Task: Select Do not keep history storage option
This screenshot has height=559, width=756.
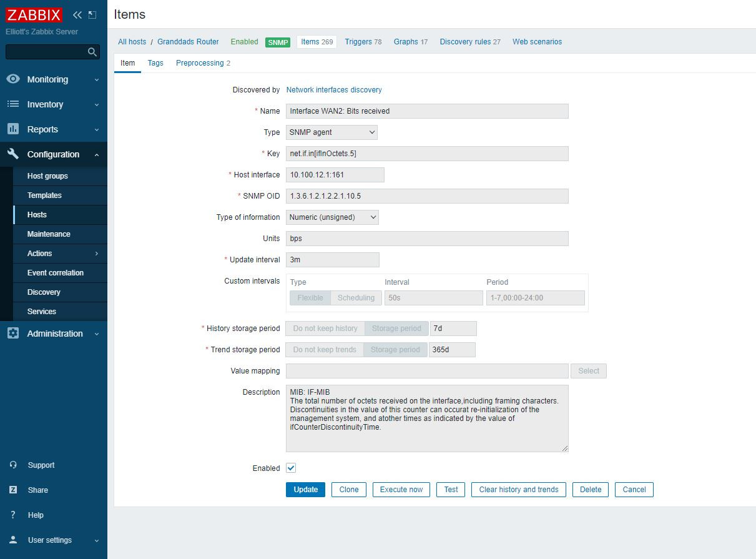Action: [325, 328]
